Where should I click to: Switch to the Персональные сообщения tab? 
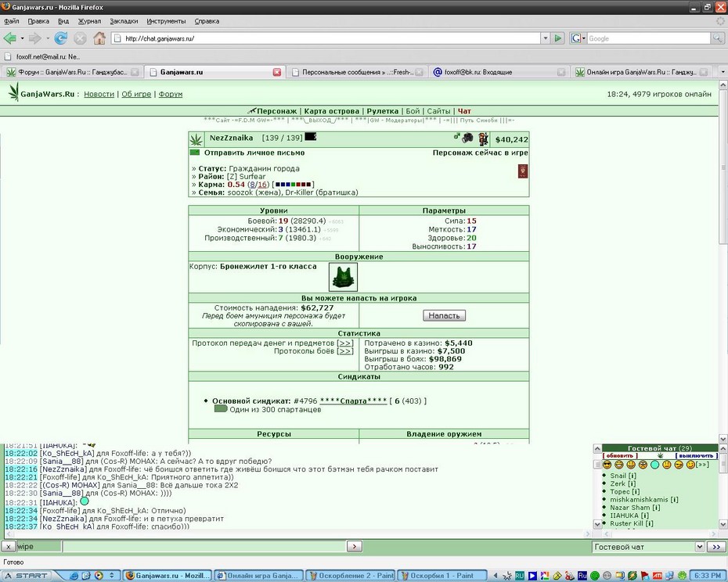(357, 72)
